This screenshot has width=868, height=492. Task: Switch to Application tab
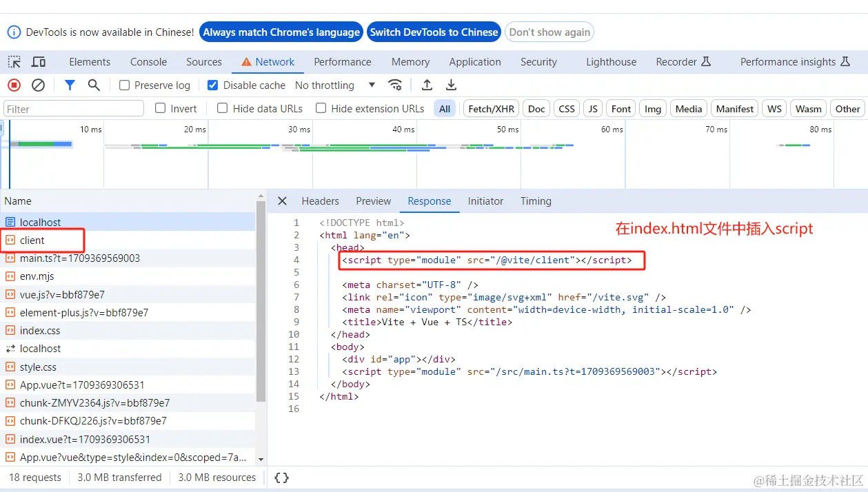tap(475, 62)
